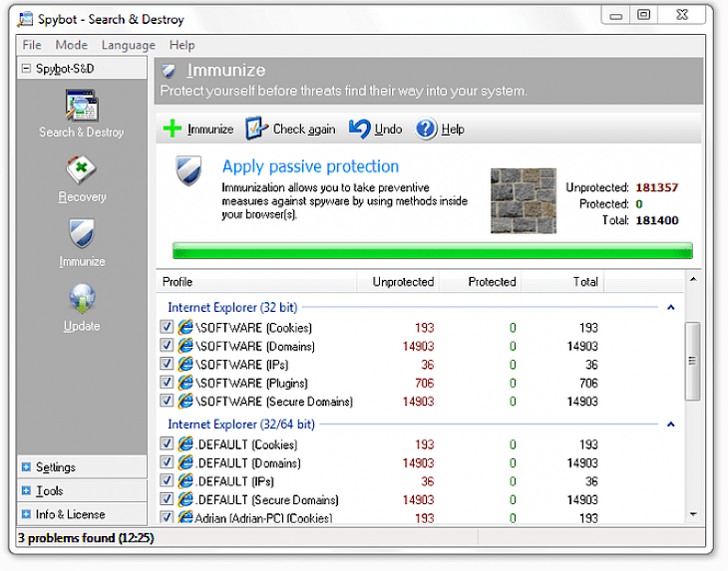Click IE icon on .DEFAULT (Cookies) row

[x=185, y=443]
